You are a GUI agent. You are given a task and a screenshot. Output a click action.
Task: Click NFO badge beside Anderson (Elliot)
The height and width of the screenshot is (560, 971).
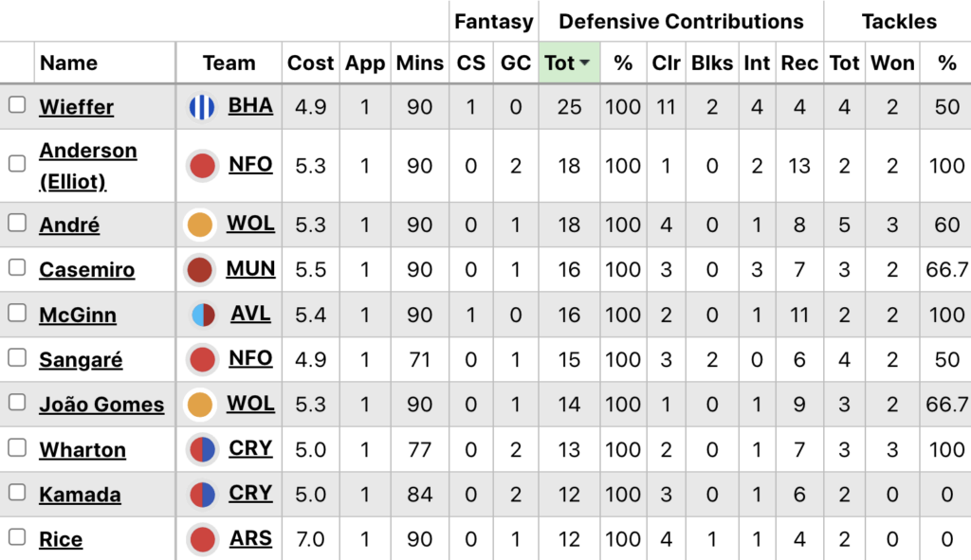click(x=202, y=166)
